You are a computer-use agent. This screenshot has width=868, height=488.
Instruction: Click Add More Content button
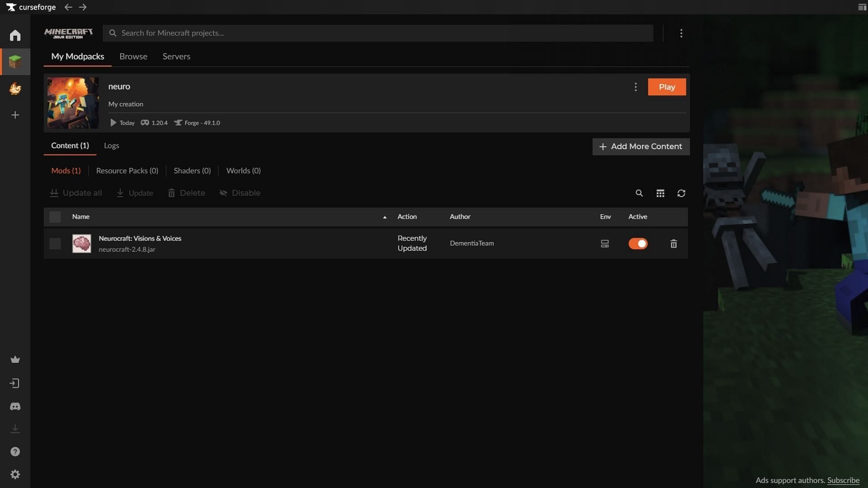[x=641, y=146]
